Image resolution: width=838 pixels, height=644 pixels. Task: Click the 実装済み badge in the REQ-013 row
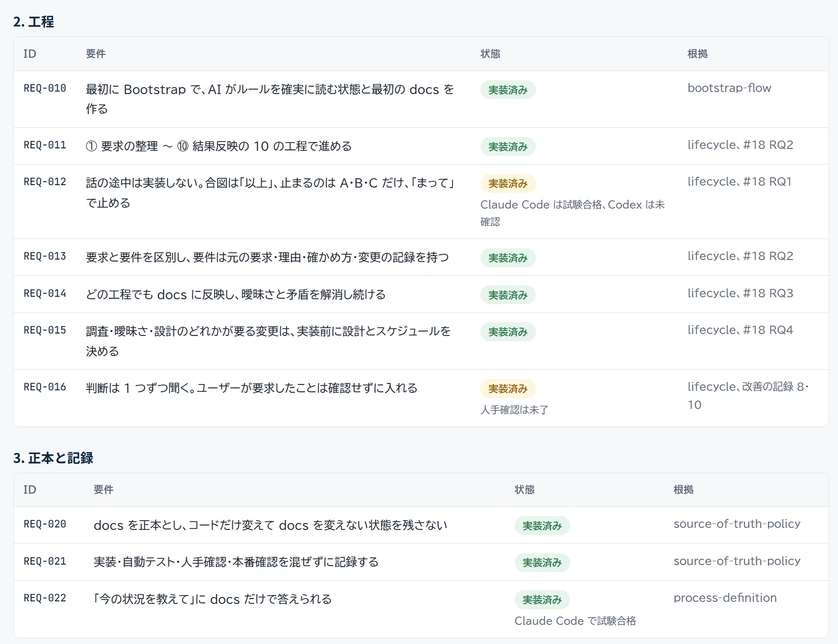click(x=508, y=258)
